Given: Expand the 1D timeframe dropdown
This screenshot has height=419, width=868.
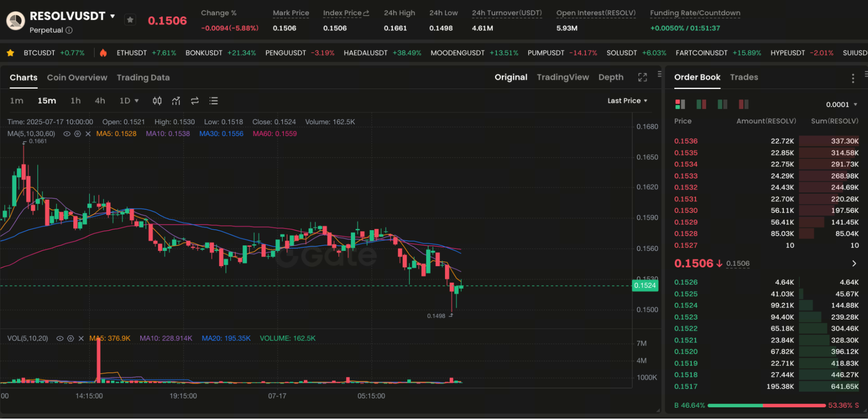Looking at the screenshot, I should pos(129,101).
